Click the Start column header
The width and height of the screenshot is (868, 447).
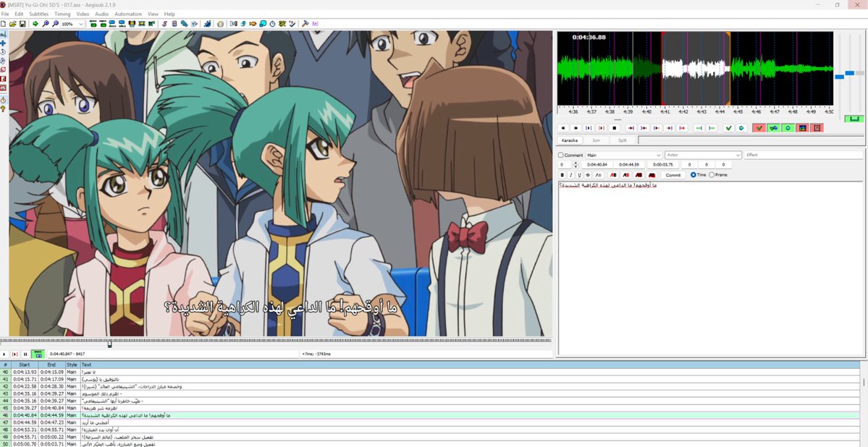point(25,365)
